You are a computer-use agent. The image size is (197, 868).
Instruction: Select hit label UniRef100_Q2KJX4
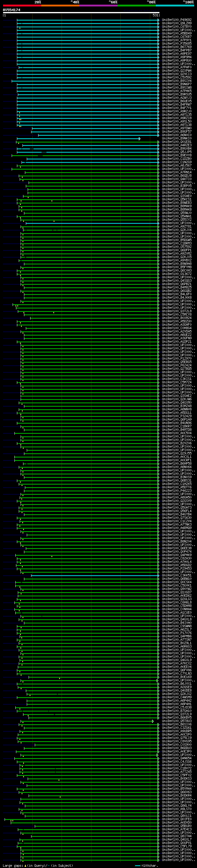[177, 230]
